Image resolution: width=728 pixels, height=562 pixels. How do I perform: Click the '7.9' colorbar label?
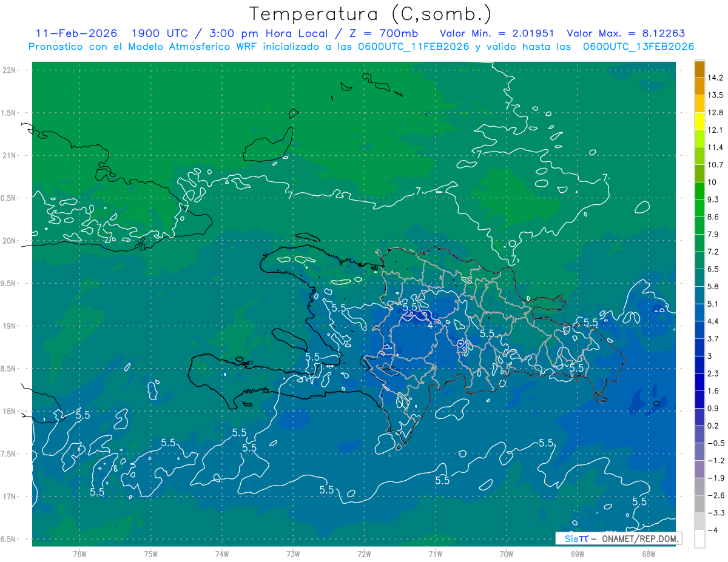click(x=713, y=234)
